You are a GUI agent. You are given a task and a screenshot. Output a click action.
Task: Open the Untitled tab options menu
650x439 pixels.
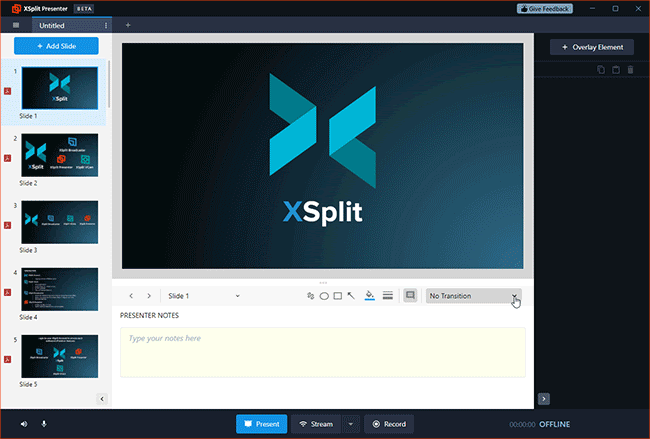pyautogui.click(x=106, y=25)
